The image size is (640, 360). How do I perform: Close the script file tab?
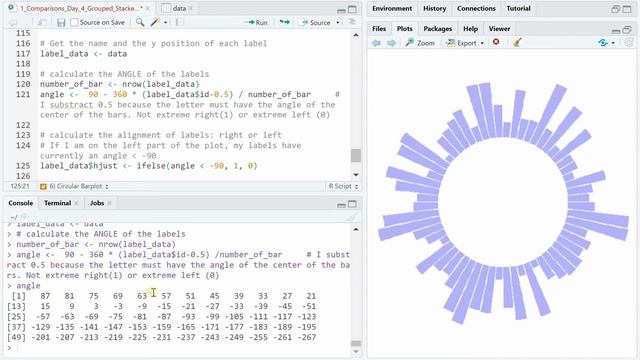pos(148,8)
